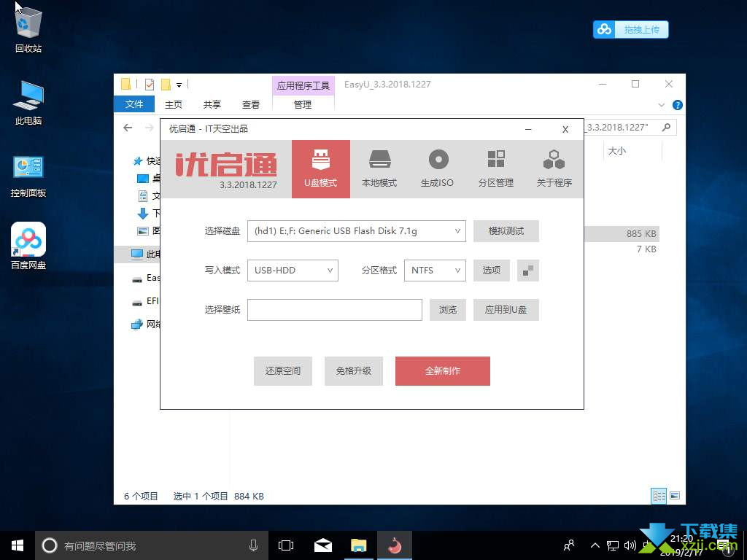This screenshot has width=747, height=560.
Task: Open the 分区管理 tab
Action: [495, 169]
